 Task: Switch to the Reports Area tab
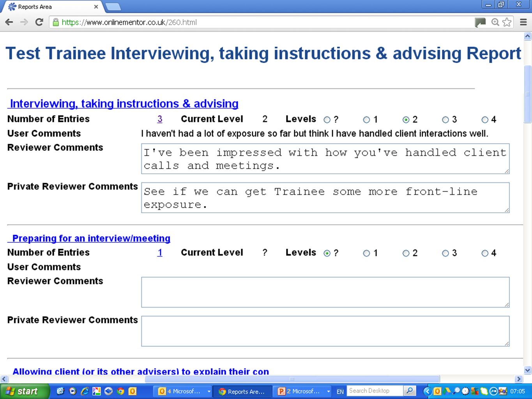tap(53, 7)
